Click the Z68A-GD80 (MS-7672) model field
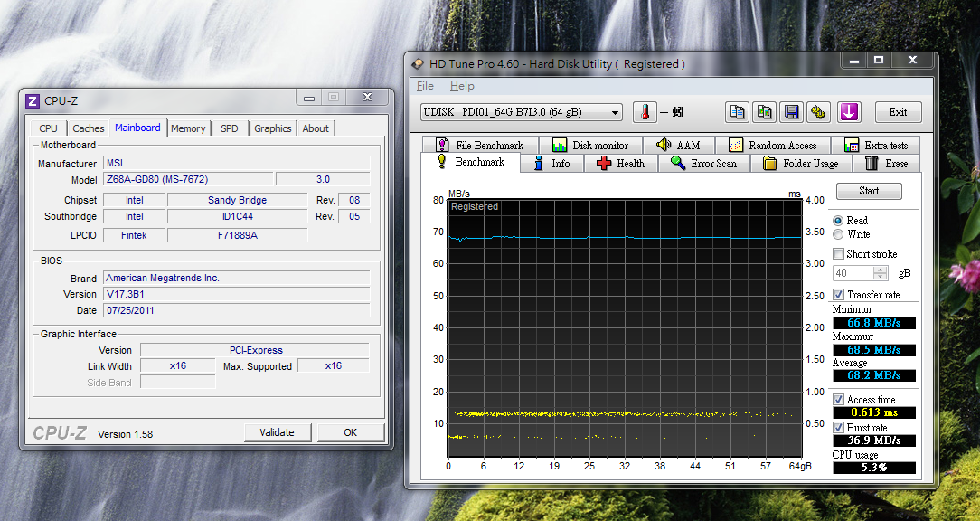The height and width of the screenshot is (521, 980). tap(188, 179)
